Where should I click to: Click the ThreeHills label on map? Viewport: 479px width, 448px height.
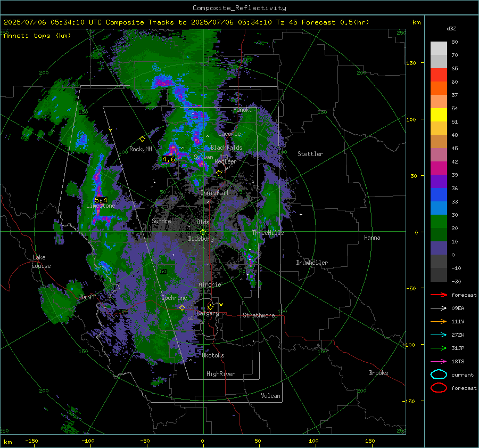tap(268, 233)
